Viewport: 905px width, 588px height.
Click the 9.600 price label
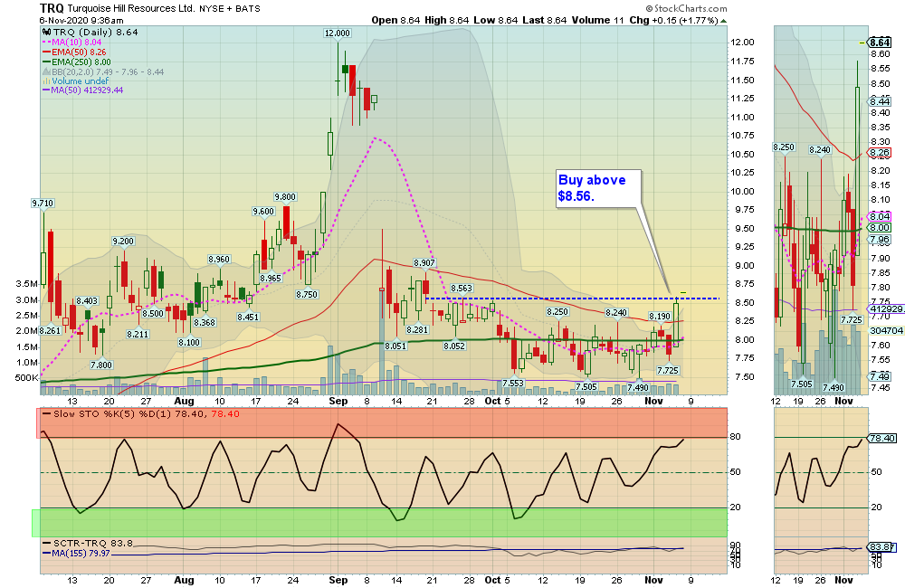tap(263, 211)
